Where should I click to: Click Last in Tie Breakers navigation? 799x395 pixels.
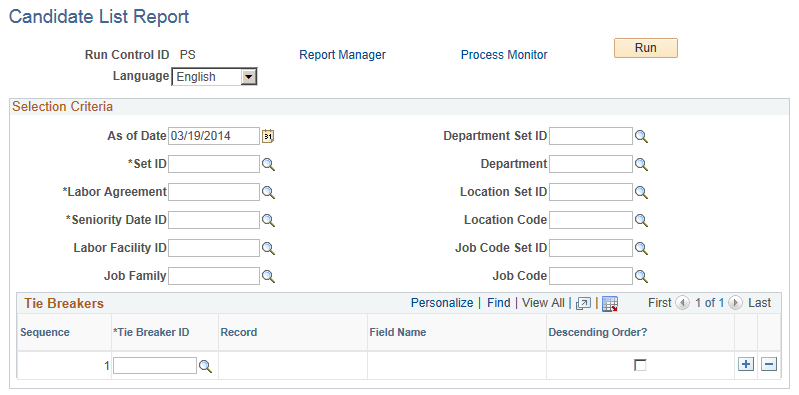[759, 303]
